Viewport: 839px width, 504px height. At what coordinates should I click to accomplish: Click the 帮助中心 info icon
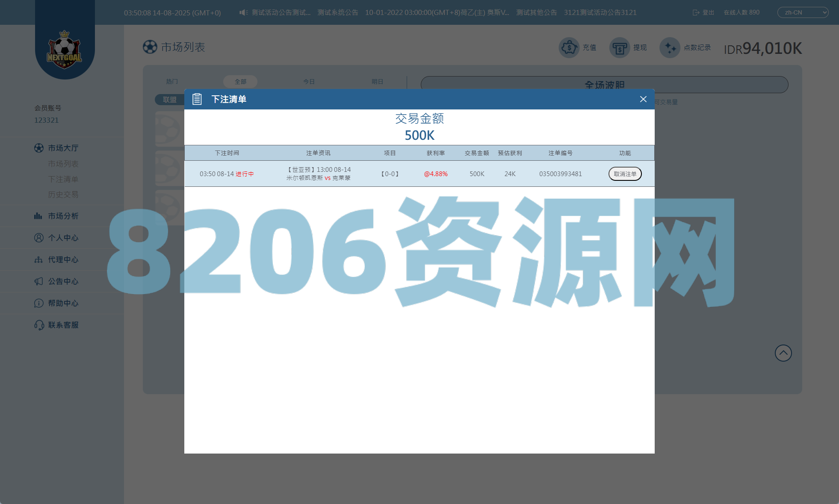[x=39, y=303]
